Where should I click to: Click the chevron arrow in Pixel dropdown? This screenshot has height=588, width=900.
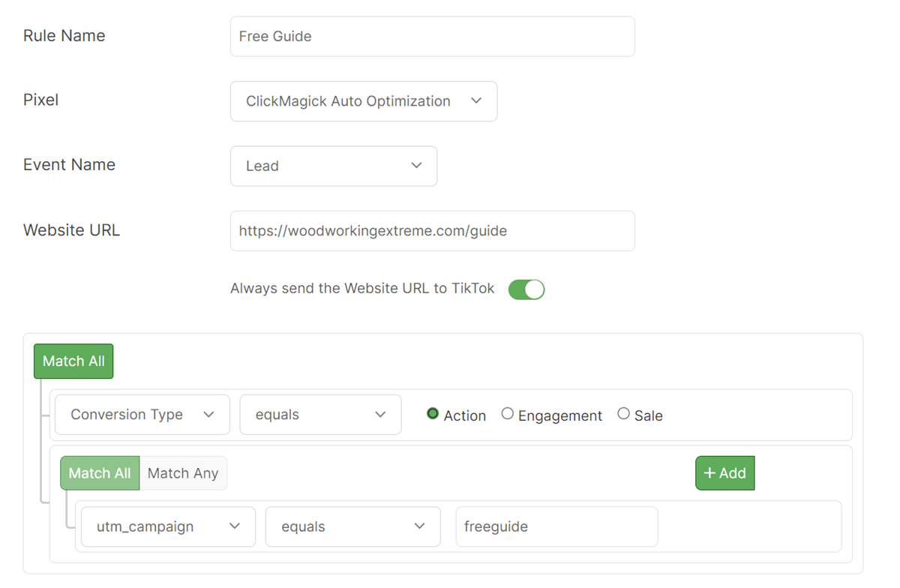point(476,101)
